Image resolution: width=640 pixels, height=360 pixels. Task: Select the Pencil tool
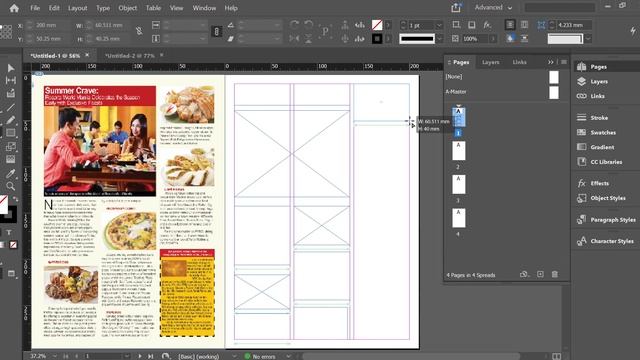click(11, 120)
